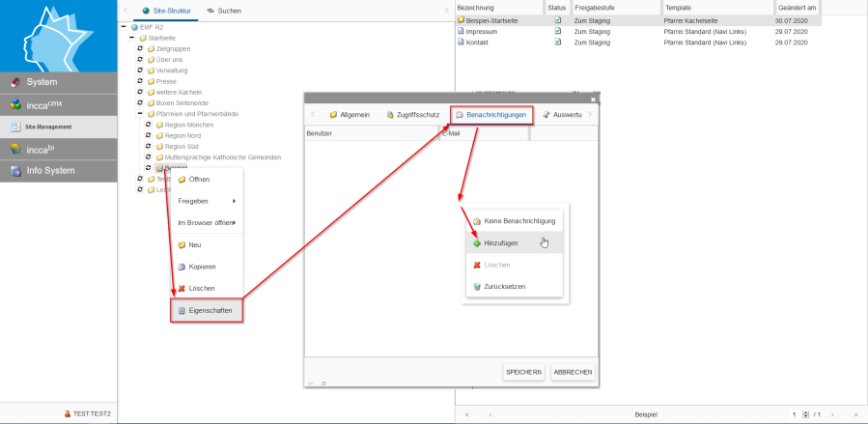
Task: Click the page number stepper in footer
Action: [x=804, y=414]
